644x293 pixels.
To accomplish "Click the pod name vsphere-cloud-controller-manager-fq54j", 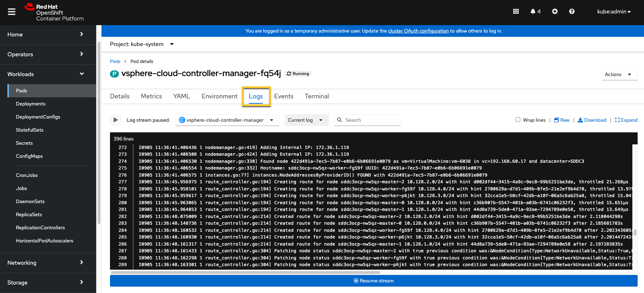I will (201, 73).
